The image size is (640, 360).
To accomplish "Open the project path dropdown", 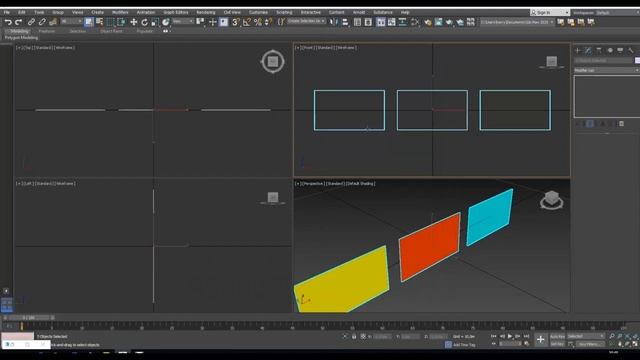I will click(x=517, y=22).
